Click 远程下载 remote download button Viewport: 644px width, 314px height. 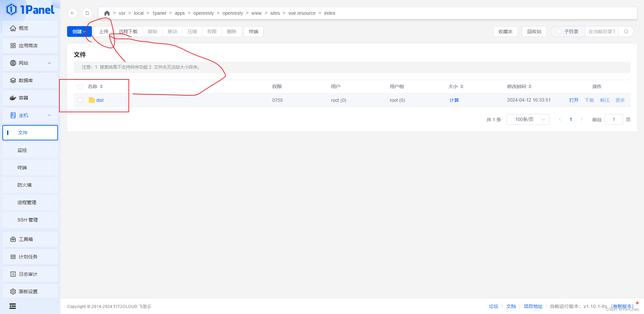click(x=128, y=32)
